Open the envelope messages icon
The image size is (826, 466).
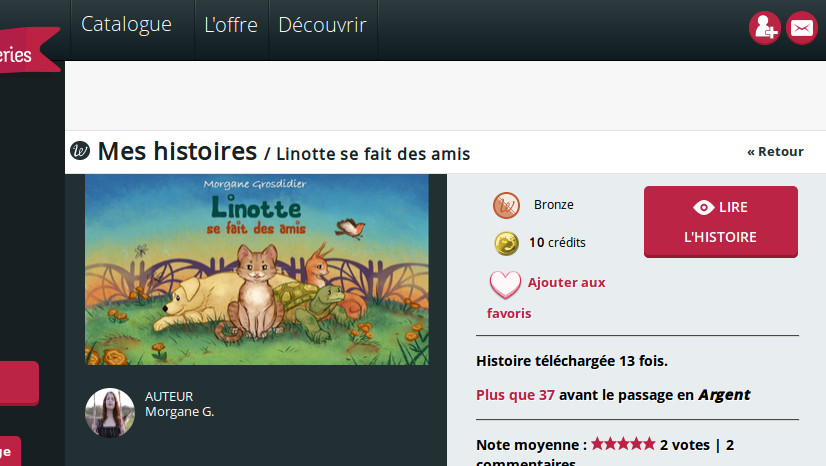pos(802,28)
